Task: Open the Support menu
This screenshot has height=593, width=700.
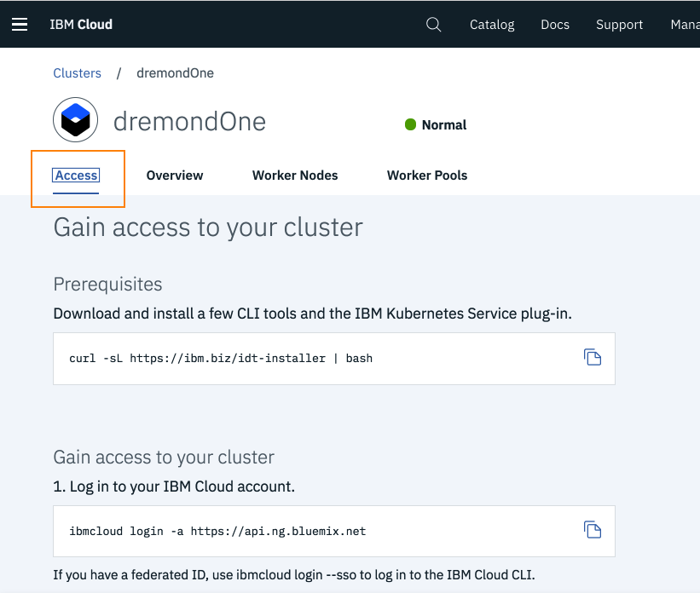Action: click(x=619, y=24)
